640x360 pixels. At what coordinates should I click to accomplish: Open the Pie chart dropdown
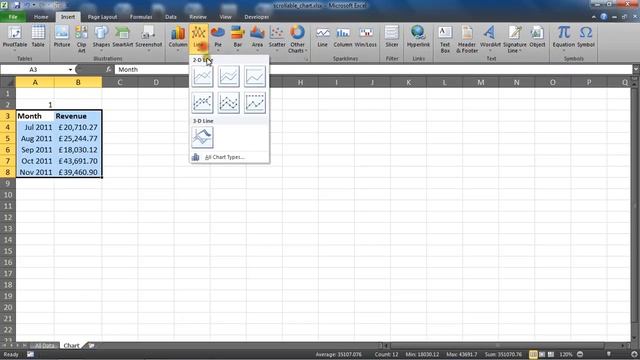pyautogui.click(x=218, y=38)
